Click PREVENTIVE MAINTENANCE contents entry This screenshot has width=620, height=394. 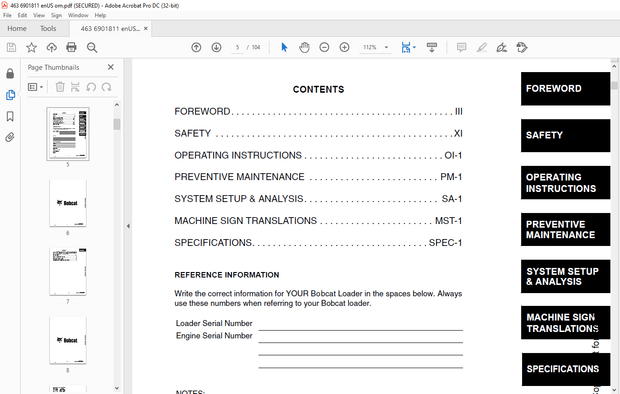tap(318, 177)
